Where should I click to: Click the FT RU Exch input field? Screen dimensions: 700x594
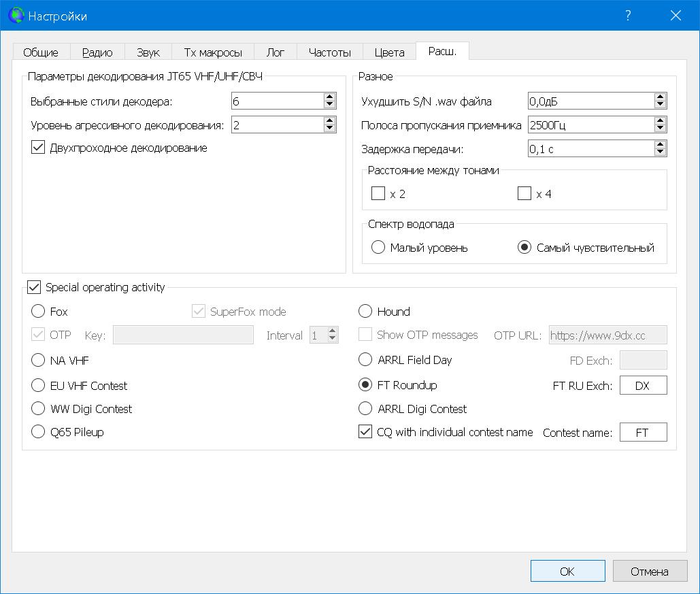click(642, 385)
